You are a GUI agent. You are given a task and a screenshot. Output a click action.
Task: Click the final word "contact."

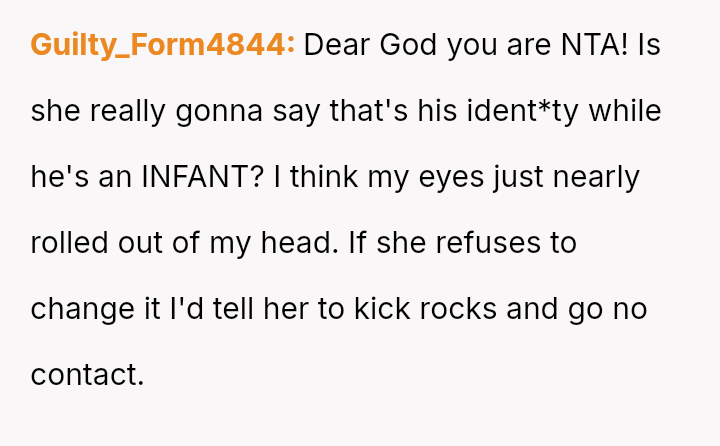(88, 375)
